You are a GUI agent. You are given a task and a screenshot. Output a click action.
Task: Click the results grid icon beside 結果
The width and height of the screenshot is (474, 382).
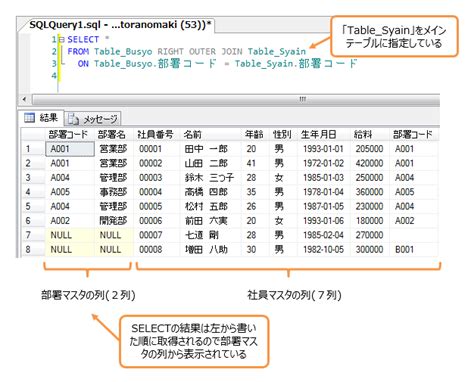(29, 118)
